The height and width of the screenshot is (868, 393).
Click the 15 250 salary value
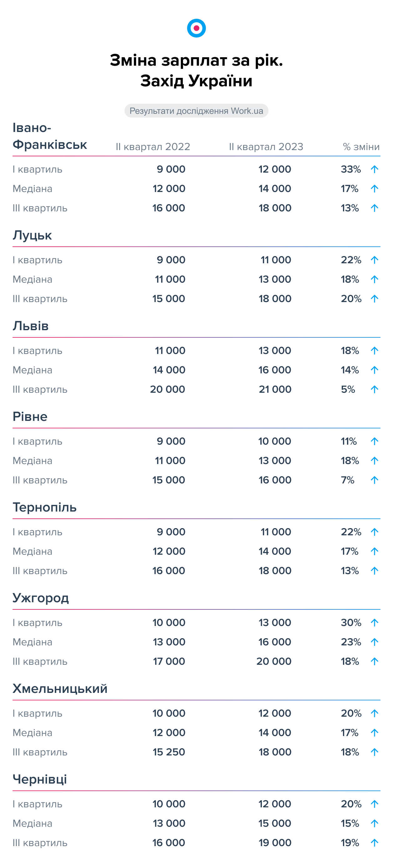pos(169,752)
